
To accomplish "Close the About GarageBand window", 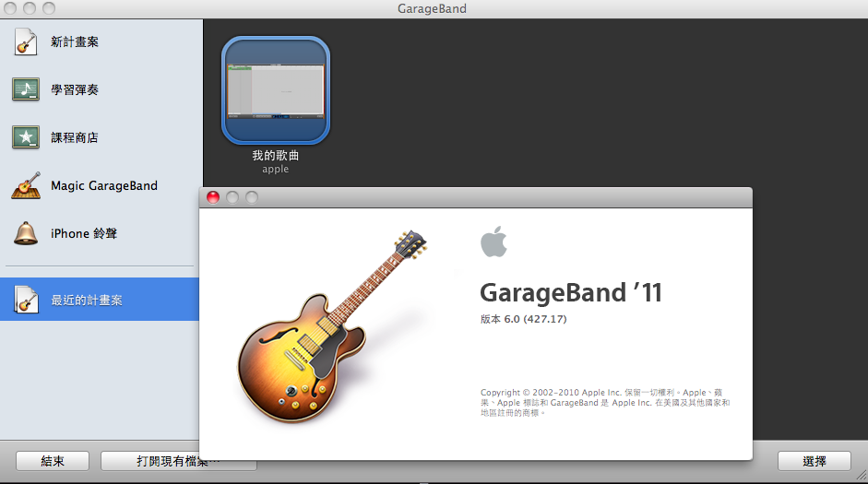I will pos(213,197).
